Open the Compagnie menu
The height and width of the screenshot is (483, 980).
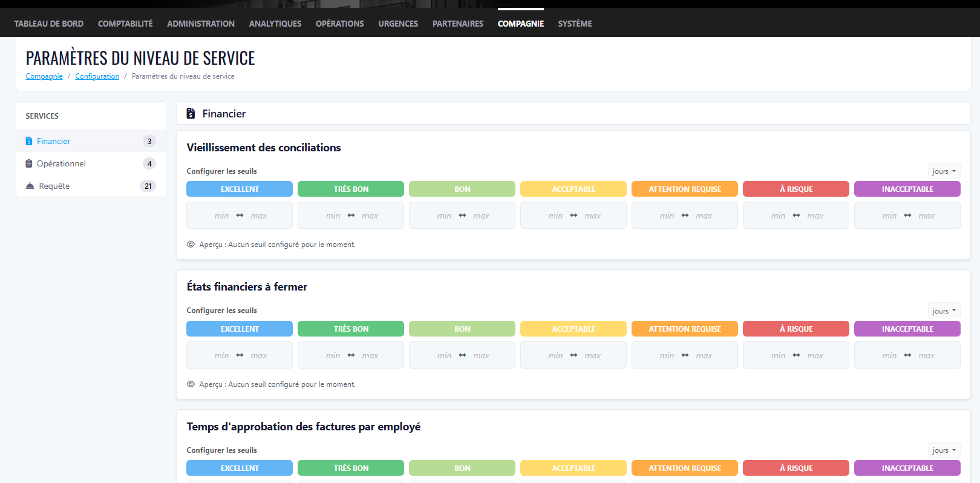click(x=521, y=24)
